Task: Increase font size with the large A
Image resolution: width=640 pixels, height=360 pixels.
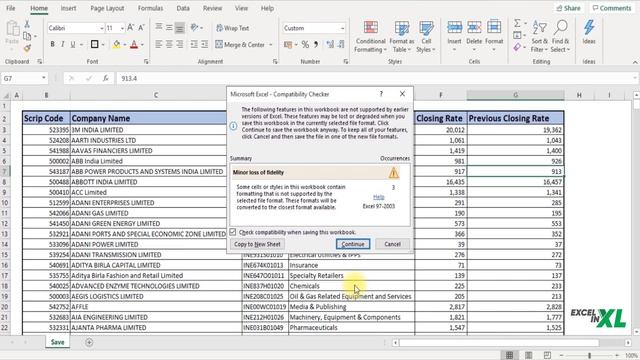Action: 130,28
